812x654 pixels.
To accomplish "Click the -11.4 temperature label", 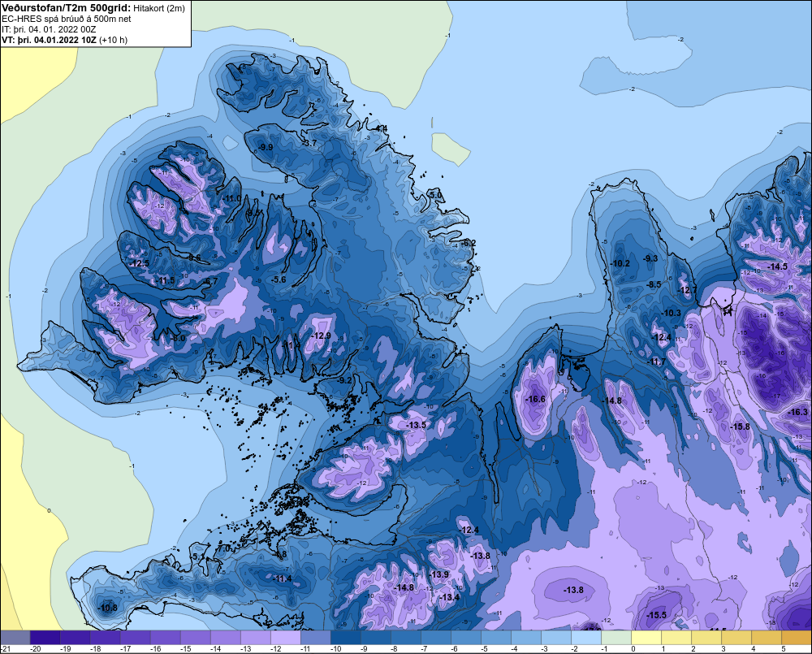I will [x=283, y=578].
